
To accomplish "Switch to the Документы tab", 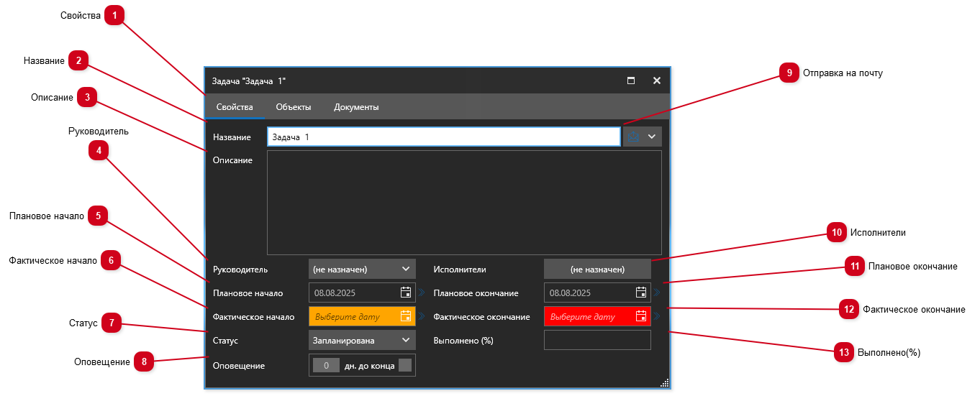I will point(356,107).
